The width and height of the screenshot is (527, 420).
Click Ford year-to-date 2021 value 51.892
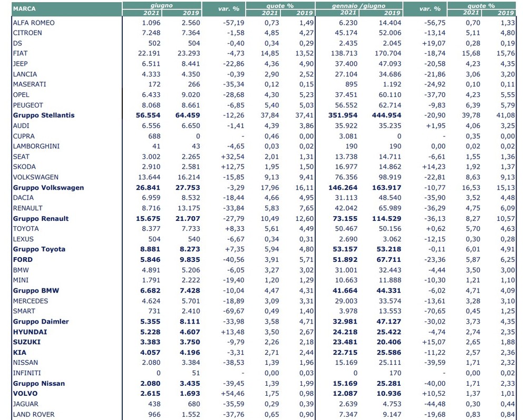345,260
